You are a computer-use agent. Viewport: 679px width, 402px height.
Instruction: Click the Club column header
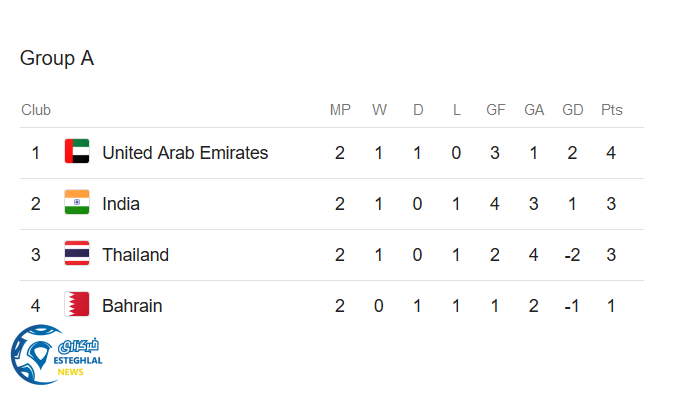point(36,110)
